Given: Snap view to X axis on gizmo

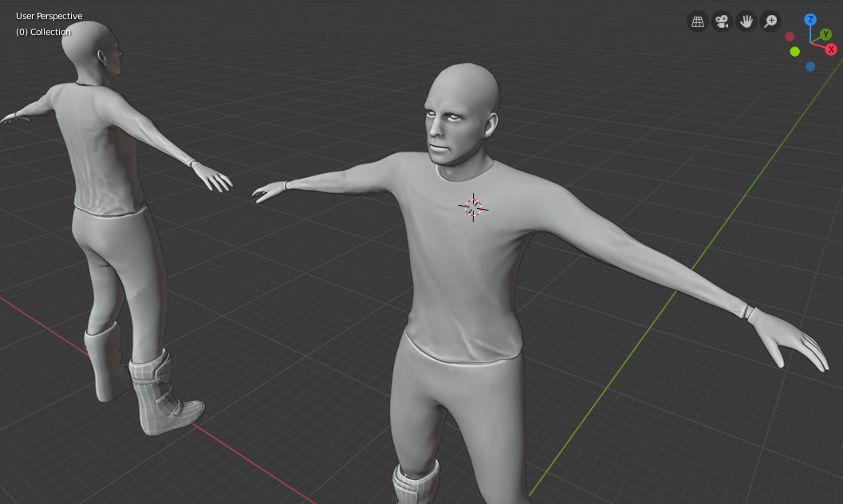Looking at the screenshot, I should 831,49.
